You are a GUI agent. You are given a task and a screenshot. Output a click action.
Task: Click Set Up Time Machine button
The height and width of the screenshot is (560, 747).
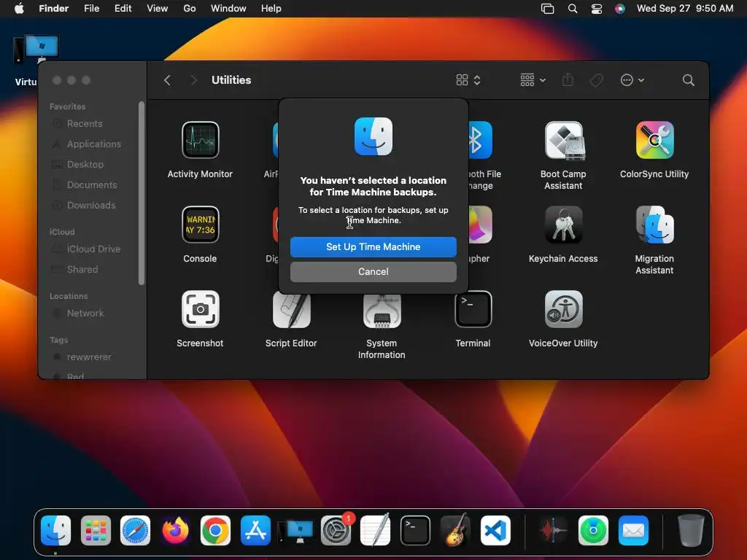pyautogui.click(x=373, y=246)
